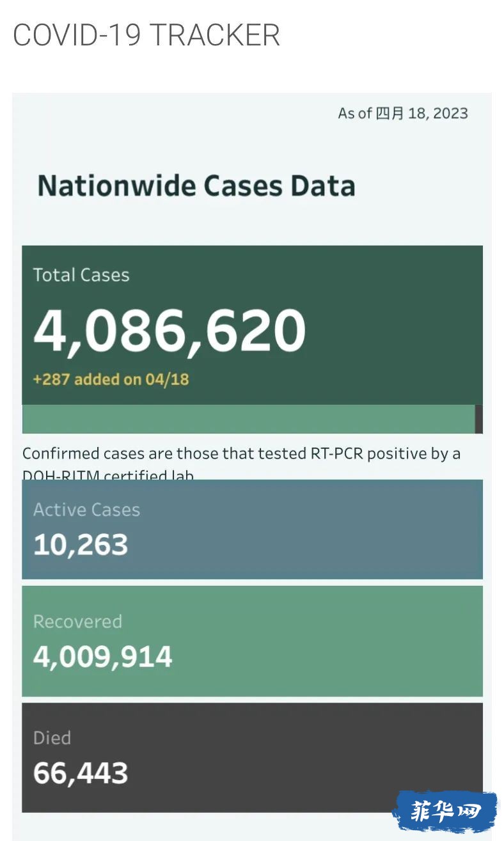Click the light green segment of the cases bar

coord(248,419)
